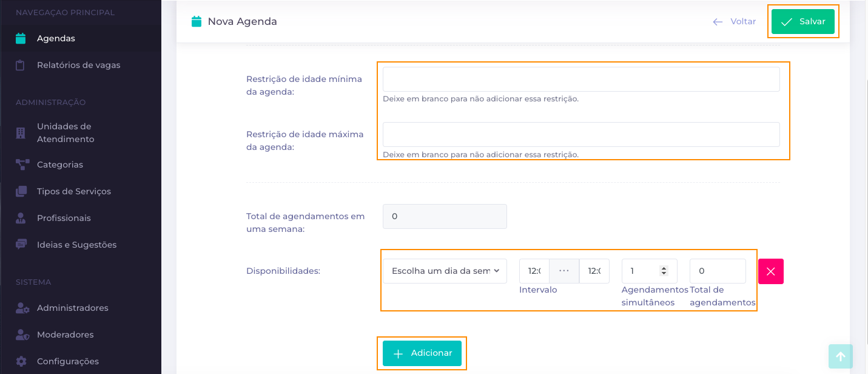Increase the Agendamentos simultâneos stepper
The width and height of the screenshot is (868, 374).
664,268
